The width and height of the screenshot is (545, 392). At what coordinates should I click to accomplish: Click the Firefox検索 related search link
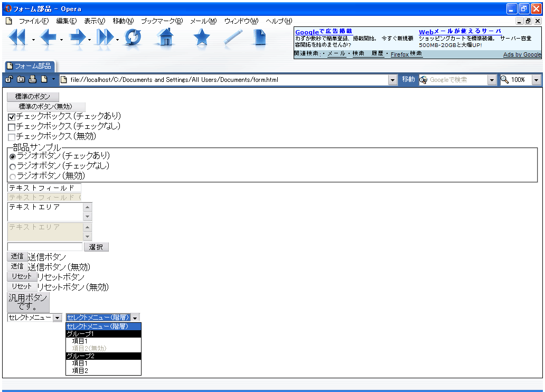tap(406, 54)
